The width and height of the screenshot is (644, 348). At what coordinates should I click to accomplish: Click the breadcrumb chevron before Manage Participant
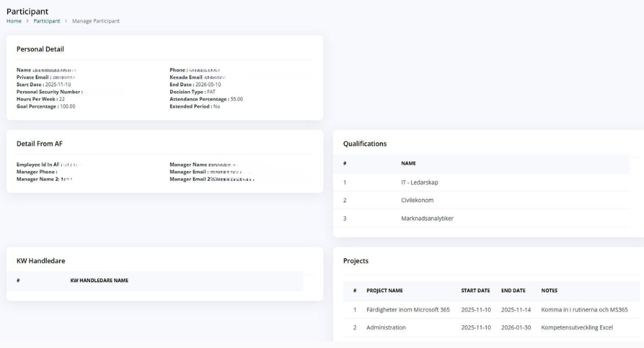(66, 21)
